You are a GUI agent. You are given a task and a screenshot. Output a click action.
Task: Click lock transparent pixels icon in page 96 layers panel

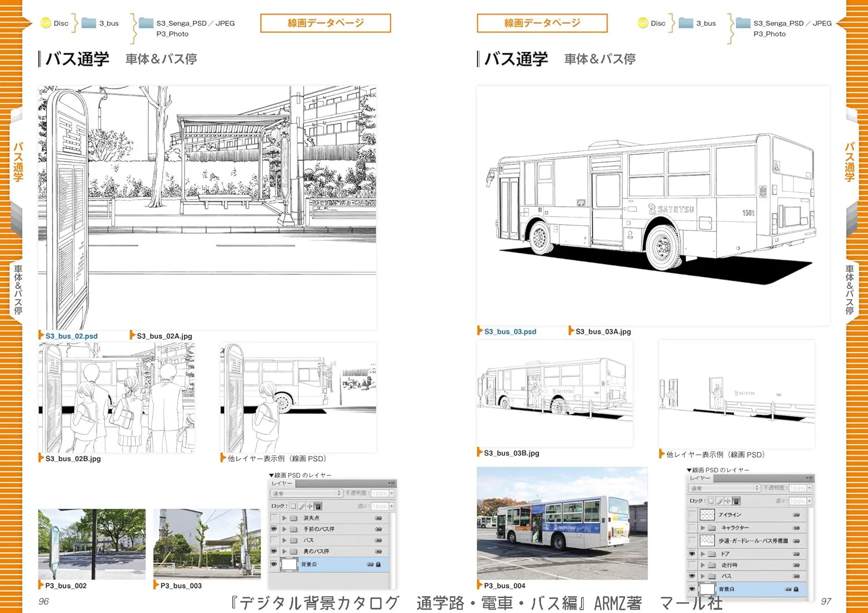pyautogui.click(x=293, y=506)
